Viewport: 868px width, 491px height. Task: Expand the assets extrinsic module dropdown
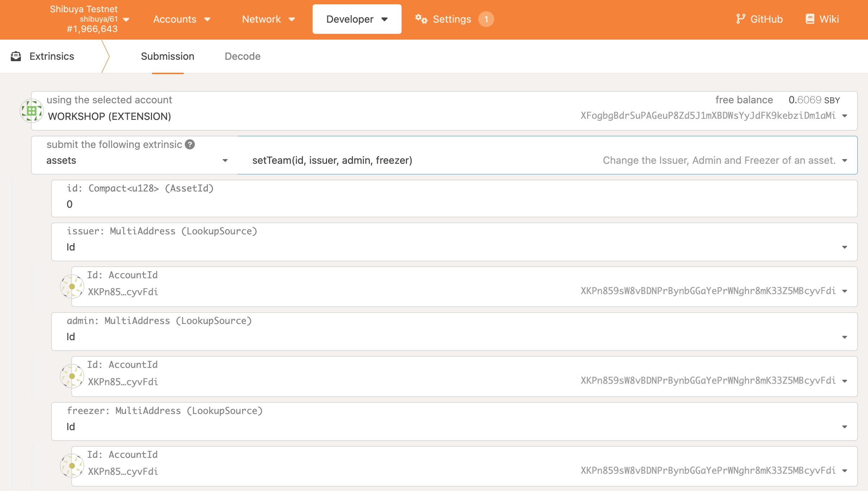click(138, 160)
